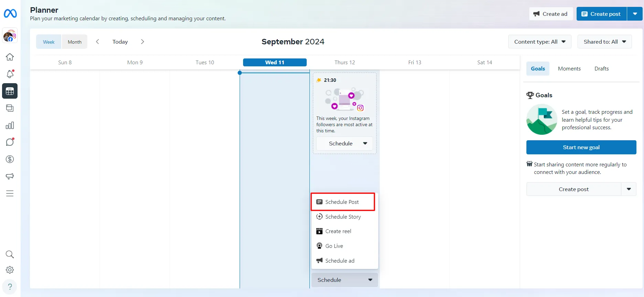Image resolution: width=644 pixels, height=297 pixels.
Task: Click the Schedule Post icon in menu
Action: pyautogui.click(x=319, y=202)
